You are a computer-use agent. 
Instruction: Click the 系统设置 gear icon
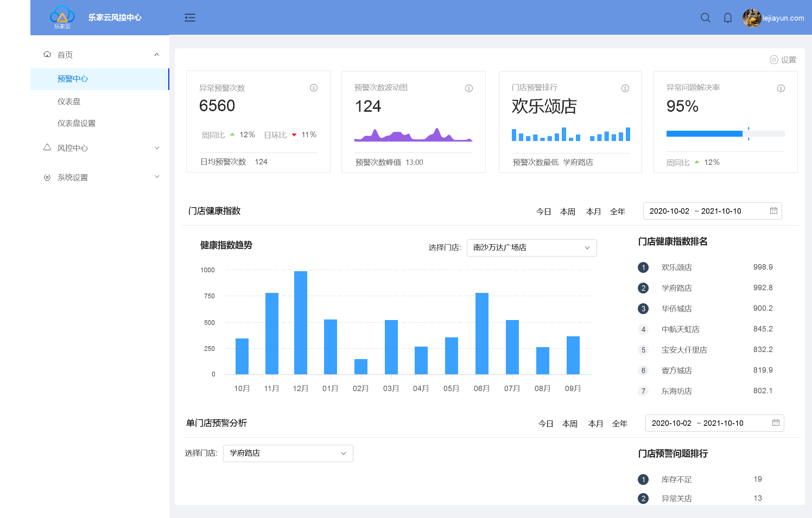tap(47, 177)
